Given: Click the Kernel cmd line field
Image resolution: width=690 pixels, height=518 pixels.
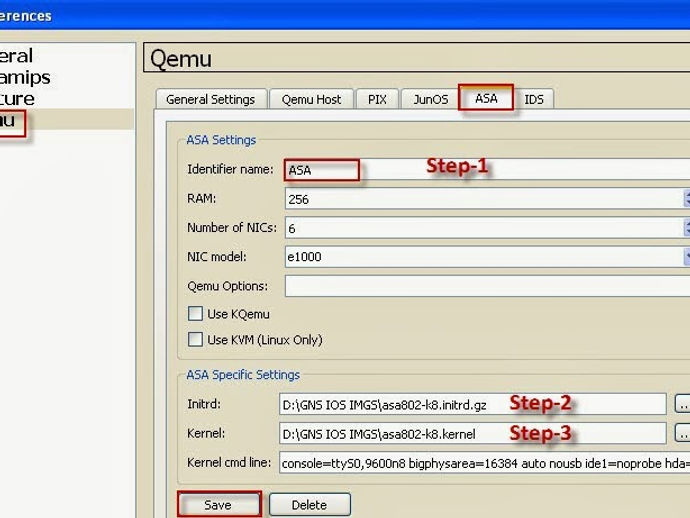Looking at the screenshot, I should (484, 463).
